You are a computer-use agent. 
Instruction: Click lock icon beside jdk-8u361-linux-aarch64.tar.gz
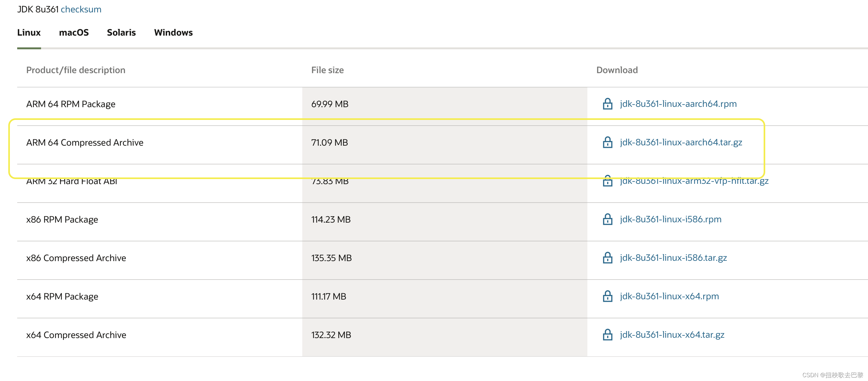pos(607,142)
